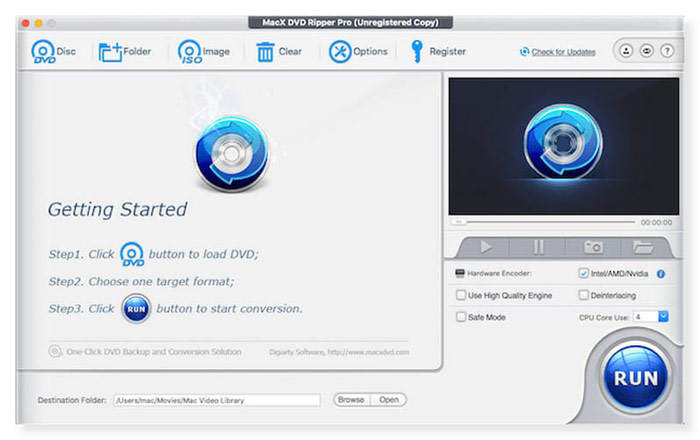Click 'One-Click DVD Backup and Conversion Solution' text
This screenshot has height=440, width=700.
[x=154, y=352]
